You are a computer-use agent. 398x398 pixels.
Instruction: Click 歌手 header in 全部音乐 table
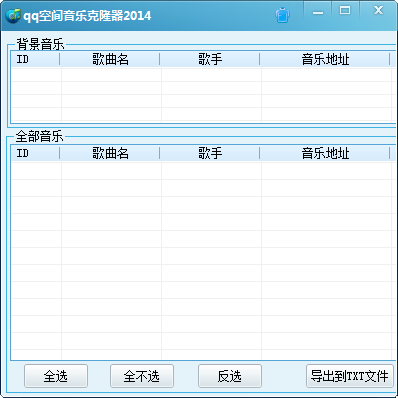[x=210, y=153]
